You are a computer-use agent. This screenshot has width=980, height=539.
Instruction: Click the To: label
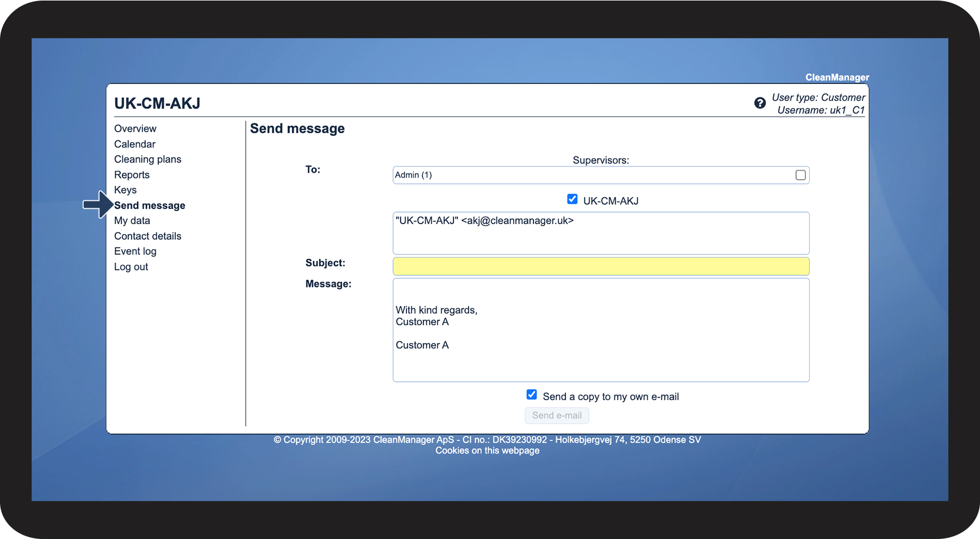point(313,169)
